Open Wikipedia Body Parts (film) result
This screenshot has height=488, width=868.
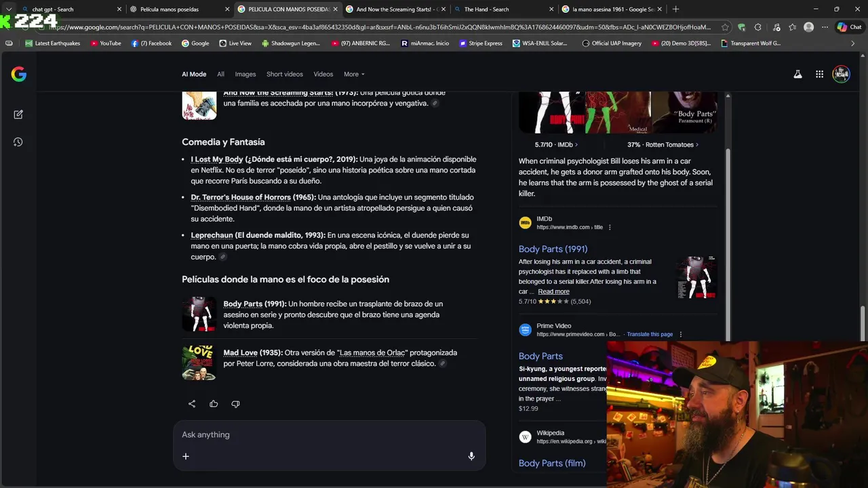(552, 463)
